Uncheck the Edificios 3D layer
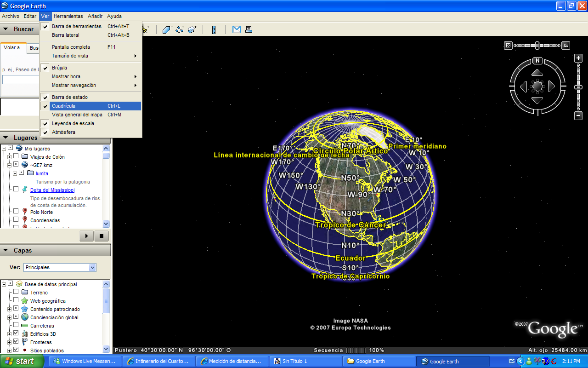This screenshot has width=588, height=368. pyautogui.click(x=16, y=333)
